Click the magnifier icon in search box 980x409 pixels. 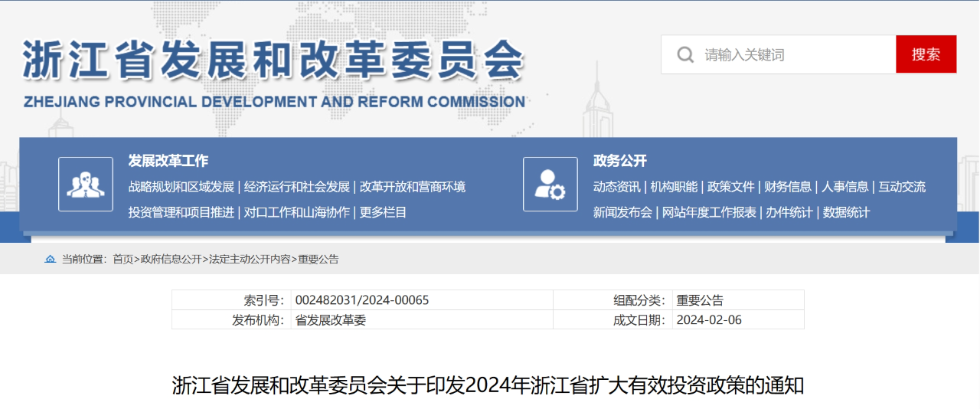684,55
